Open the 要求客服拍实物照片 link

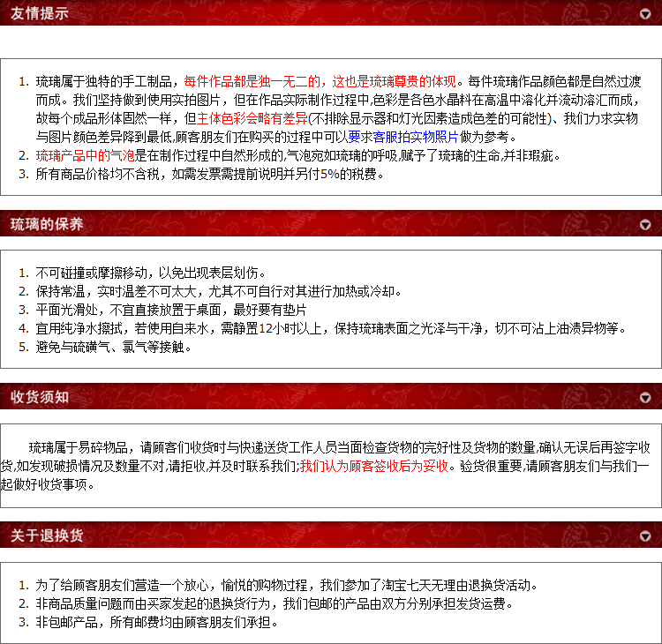(403, 137)
